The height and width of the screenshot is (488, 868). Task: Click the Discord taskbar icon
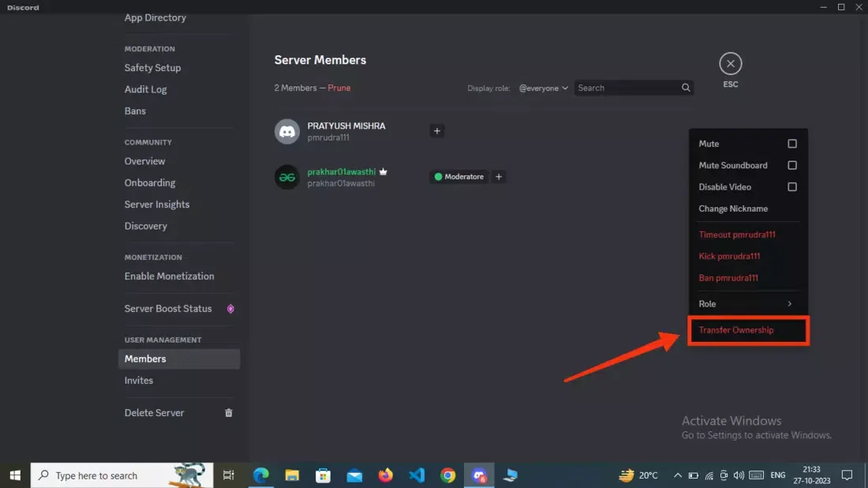(x=479, y=475)
